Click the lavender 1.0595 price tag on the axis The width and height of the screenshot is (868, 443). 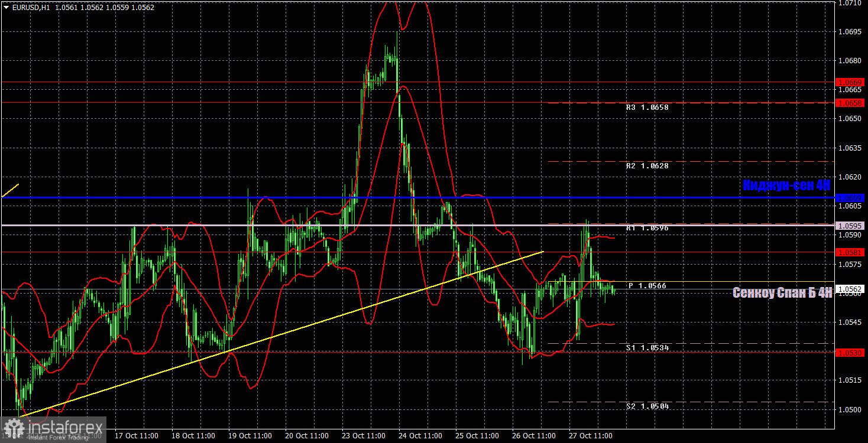click(851, 226)
